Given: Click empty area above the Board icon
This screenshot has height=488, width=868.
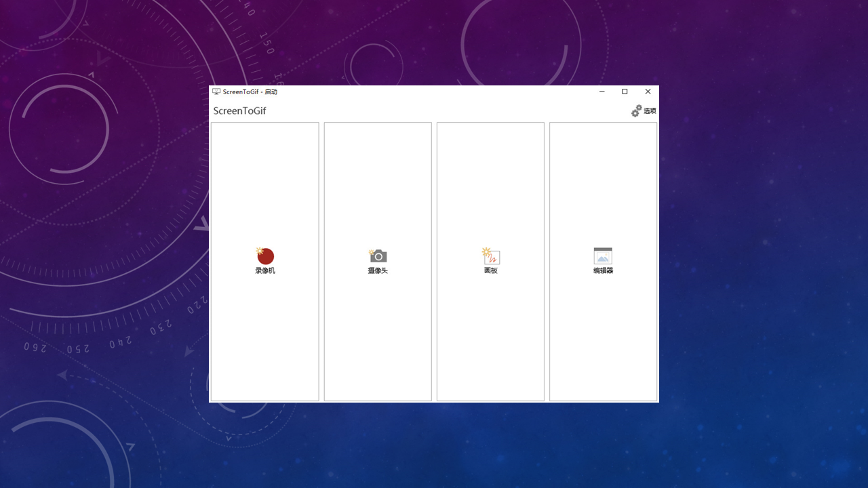Looking at the screenshot, I should tap(490, 183).
